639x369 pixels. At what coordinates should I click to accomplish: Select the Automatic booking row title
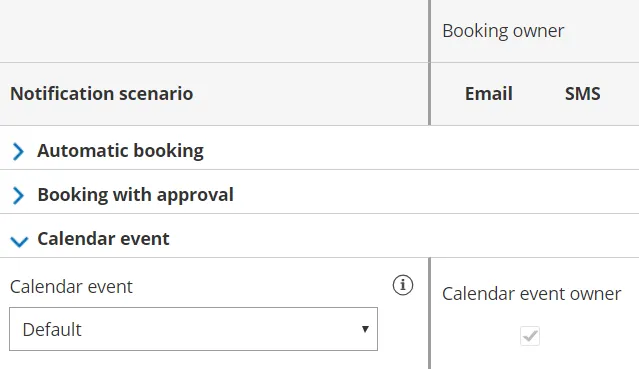(120, 151)
